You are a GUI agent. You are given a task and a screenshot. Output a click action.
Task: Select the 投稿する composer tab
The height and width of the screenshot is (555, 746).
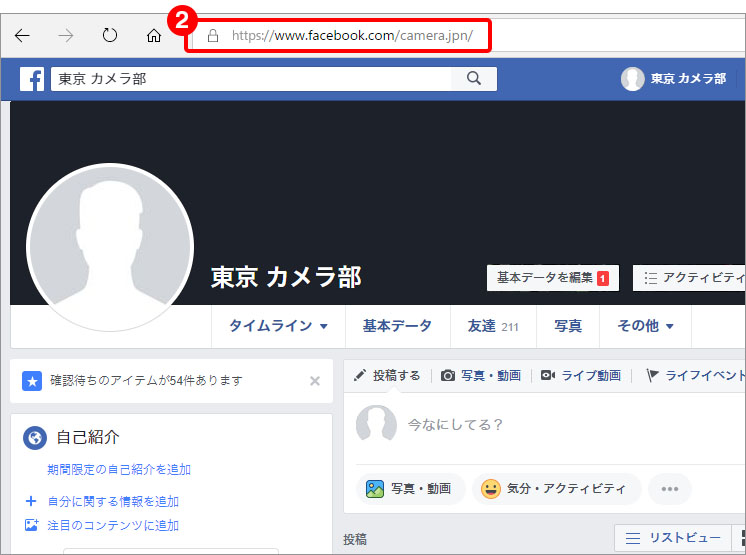[387, 376]
